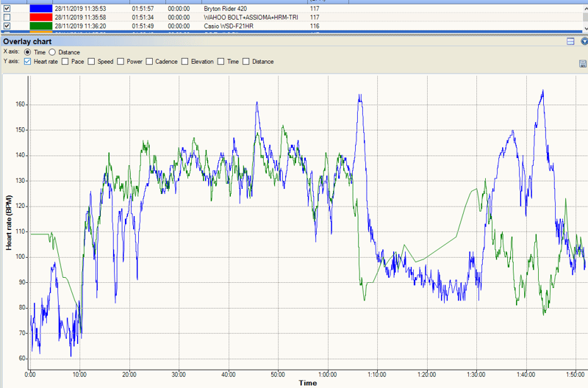Click the green color swatch for Casio WSD-F21HR

point(40,26)
